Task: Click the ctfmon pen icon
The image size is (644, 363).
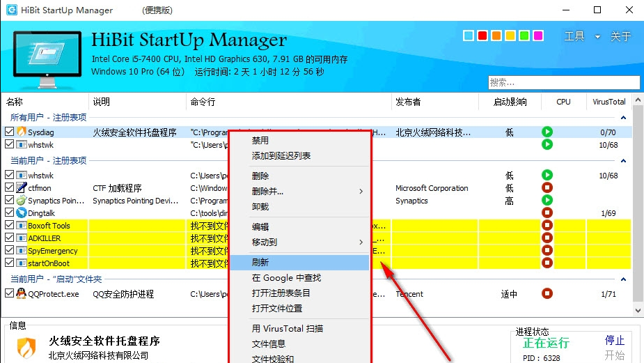Action: [22, 188]
